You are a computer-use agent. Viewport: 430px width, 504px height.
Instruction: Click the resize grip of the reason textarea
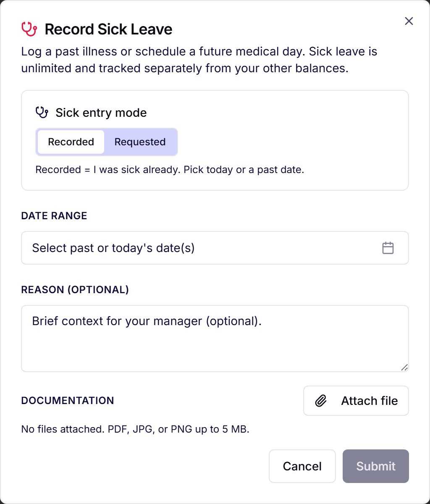404,367
